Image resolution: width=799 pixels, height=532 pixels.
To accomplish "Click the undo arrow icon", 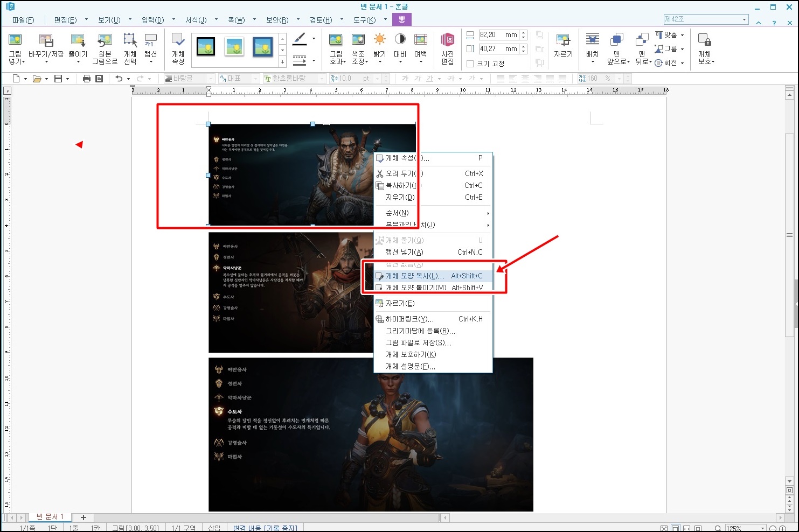I will pos(119,79).
